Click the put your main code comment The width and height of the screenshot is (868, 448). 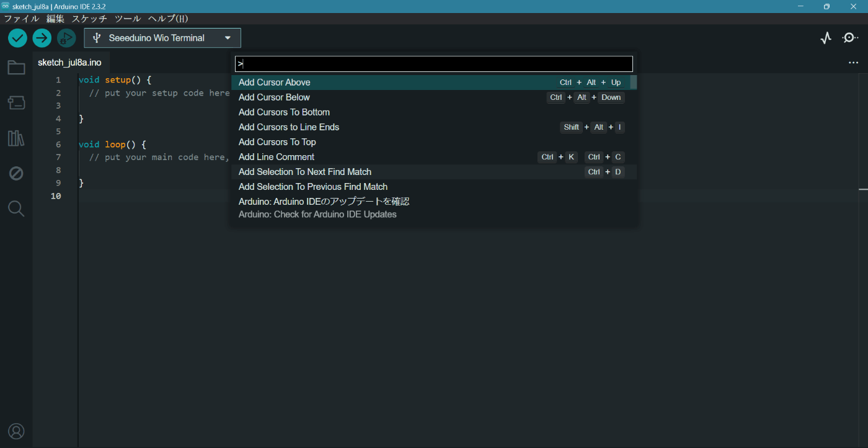click(x=159, y=158)
